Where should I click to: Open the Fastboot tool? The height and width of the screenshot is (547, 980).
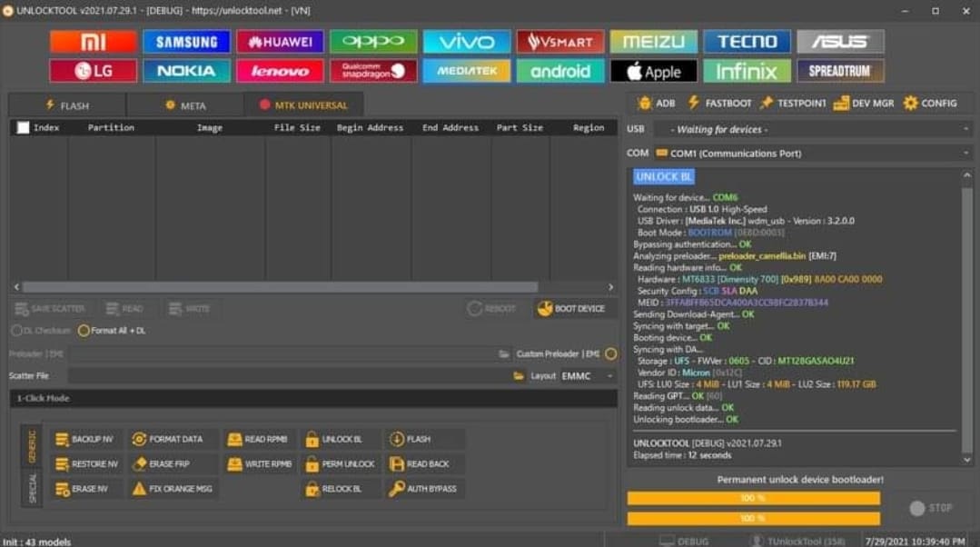[x=719, y=104]
